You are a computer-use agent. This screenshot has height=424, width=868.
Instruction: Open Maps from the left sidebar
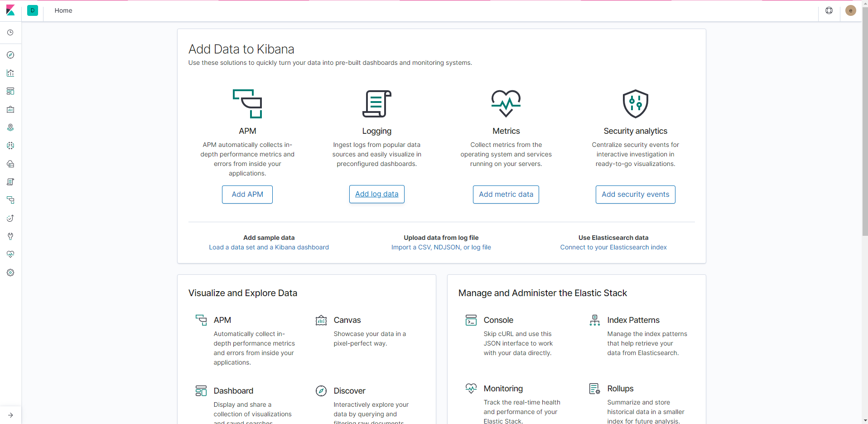(x=10, y=127)
